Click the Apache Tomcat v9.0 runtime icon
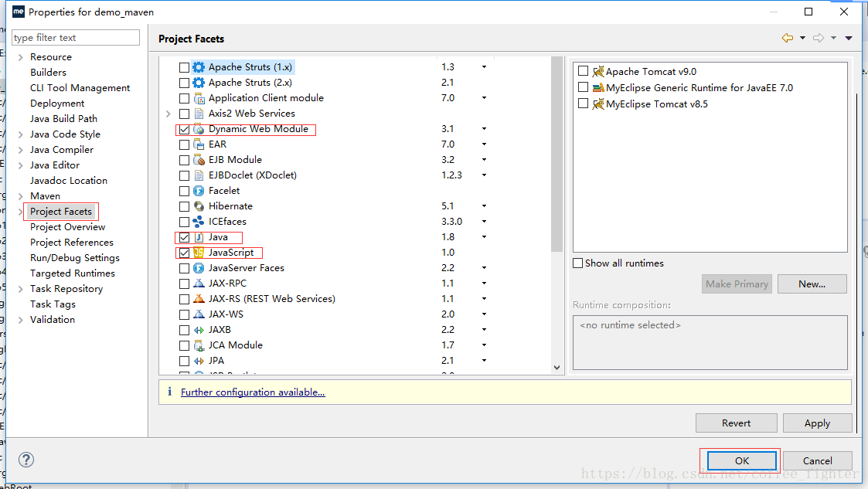Viewport: 868px width, 489px height. coord(597,71)
